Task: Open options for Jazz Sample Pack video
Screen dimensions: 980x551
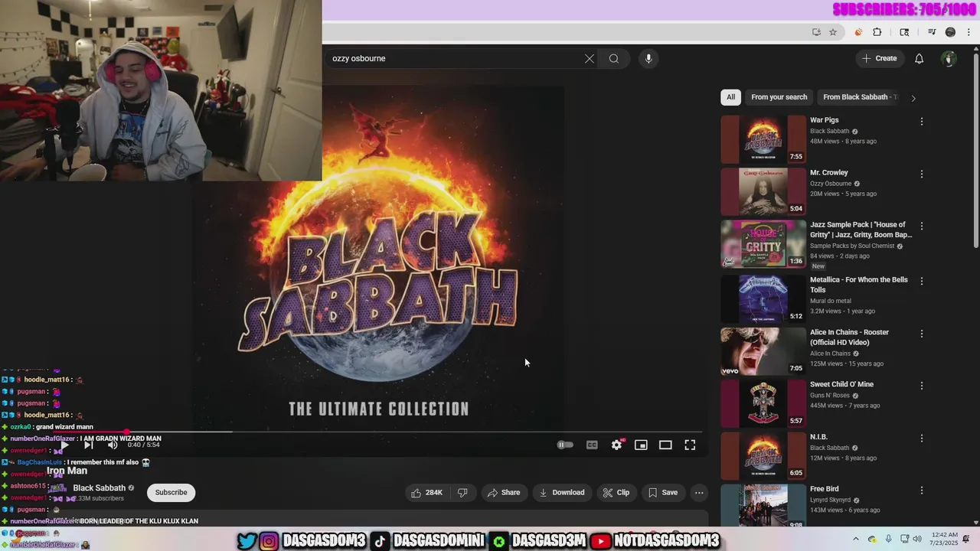Action: (922, 227)
